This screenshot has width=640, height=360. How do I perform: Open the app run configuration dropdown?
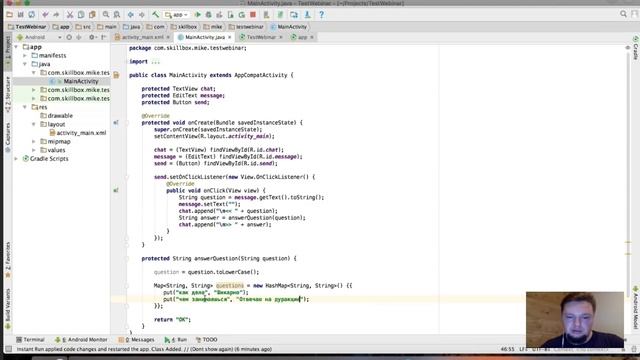176,15
